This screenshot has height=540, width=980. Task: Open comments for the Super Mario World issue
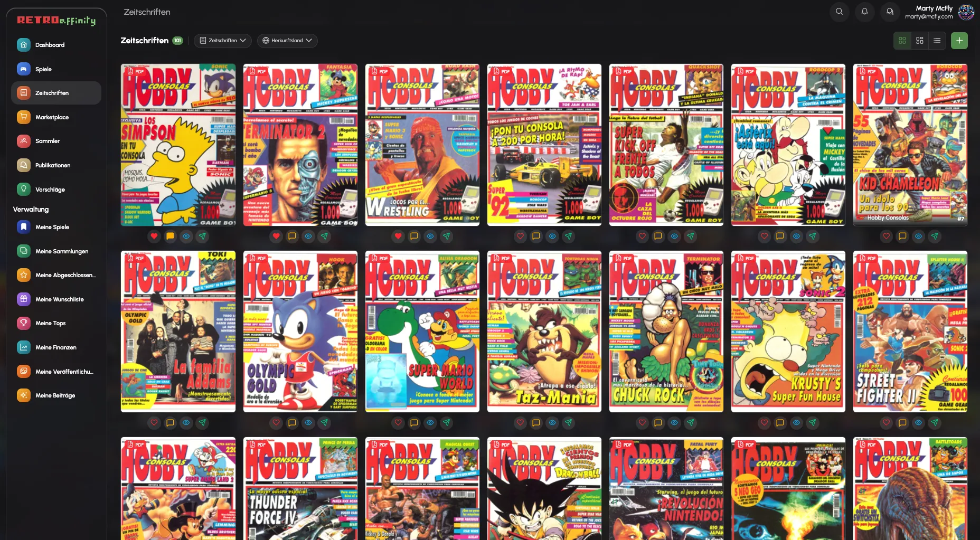(x=414, y=422)
